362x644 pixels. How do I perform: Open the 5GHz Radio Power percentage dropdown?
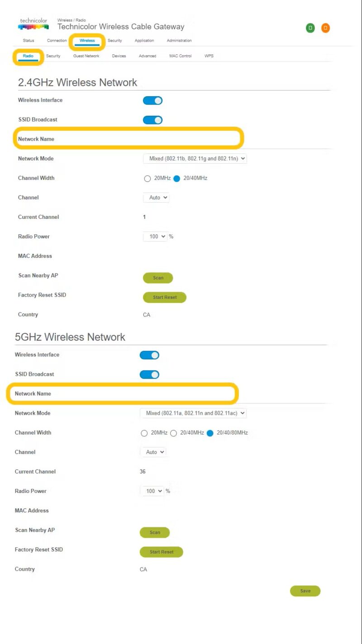[152, 491]
